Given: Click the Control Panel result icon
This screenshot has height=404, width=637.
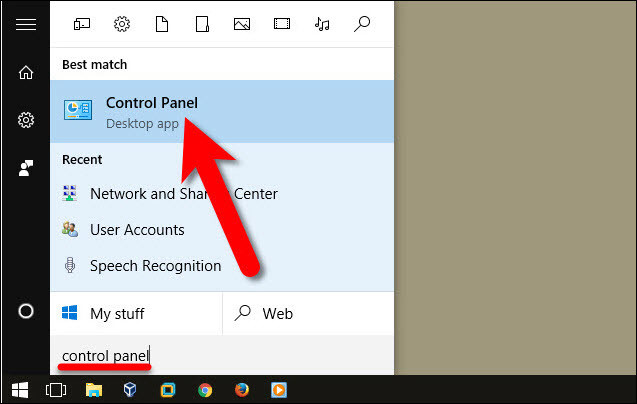Looking at the screenshot, I should point(78,110).
